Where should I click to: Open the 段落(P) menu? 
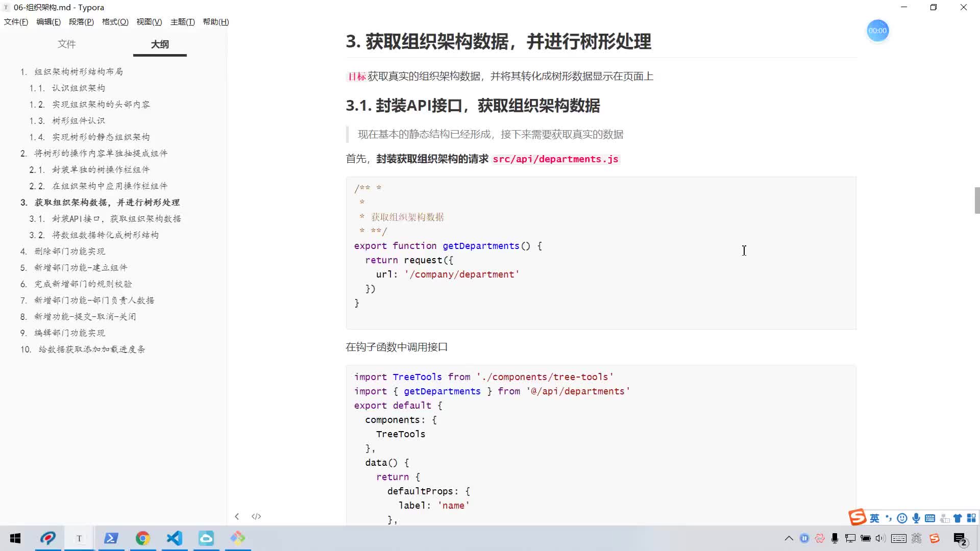[81, 22]
